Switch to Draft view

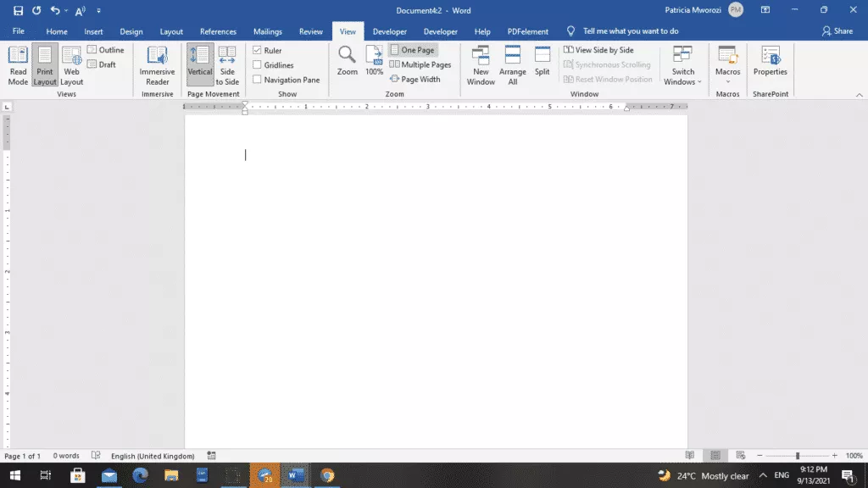tap(102, 64)
